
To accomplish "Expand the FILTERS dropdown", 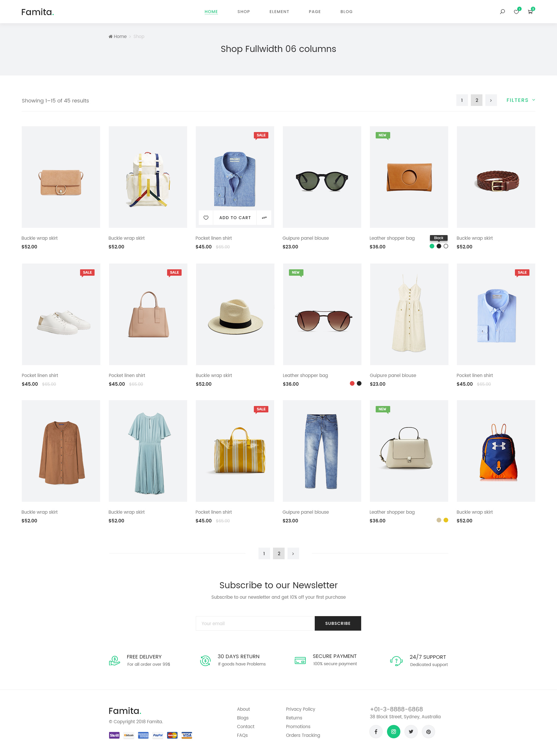I will point(520,100).
